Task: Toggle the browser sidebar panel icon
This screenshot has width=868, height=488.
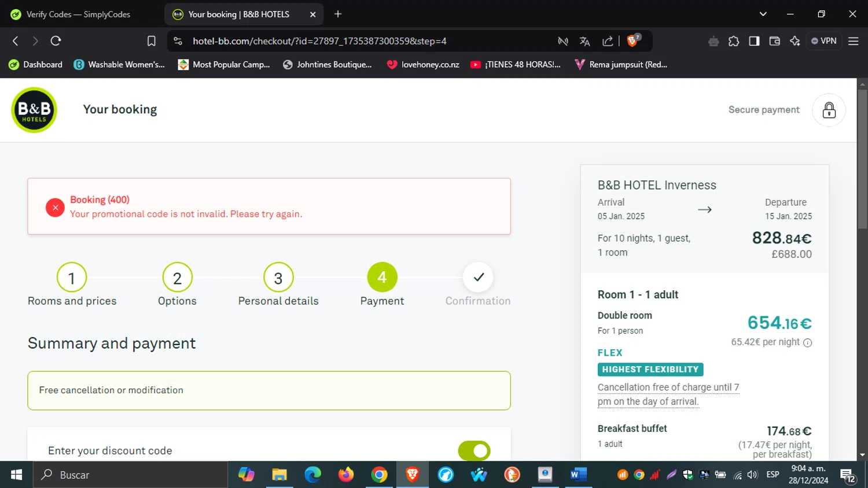Action: pos(754,41)
